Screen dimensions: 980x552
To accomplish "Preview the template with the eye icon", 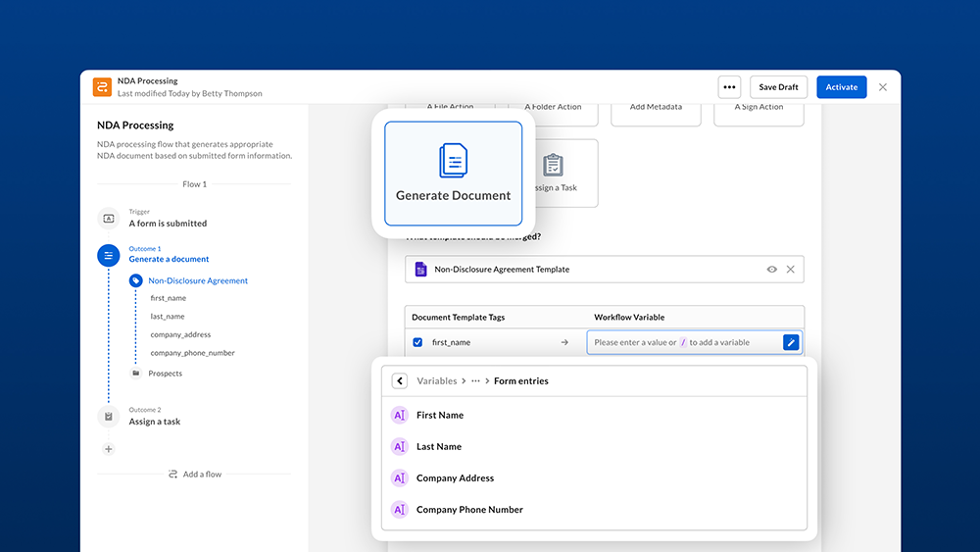I will point(772,269).
